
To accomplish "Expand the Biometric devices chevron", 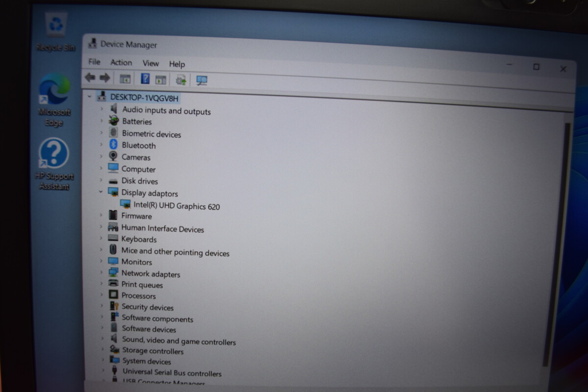I will coord(102,133).
